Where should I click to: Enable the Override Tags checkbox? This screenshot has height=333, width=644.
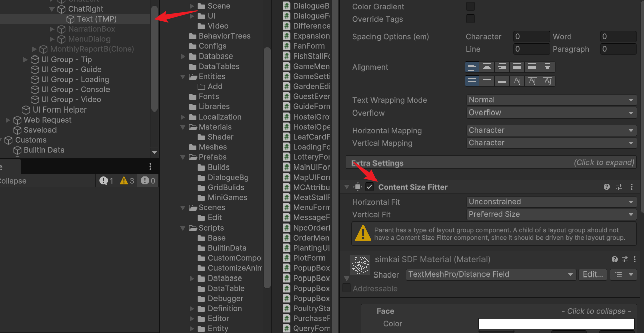point(470,19)
